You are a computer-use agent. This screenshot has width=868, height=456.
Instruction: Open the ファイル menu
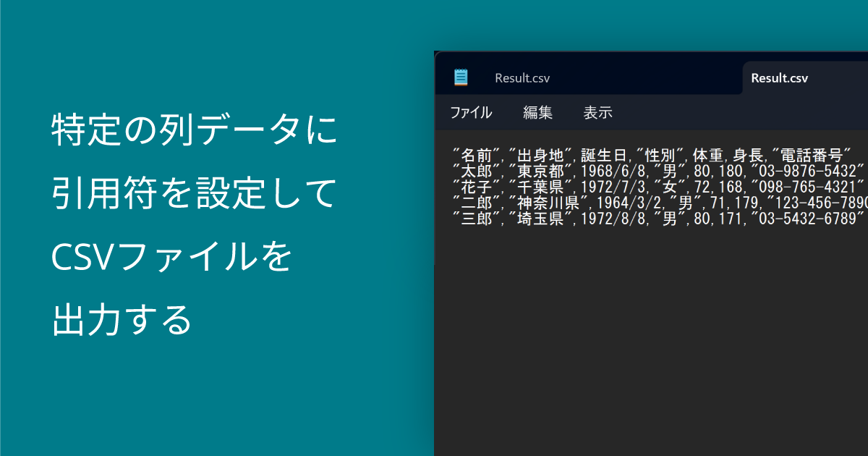click(x=470, y=112)
